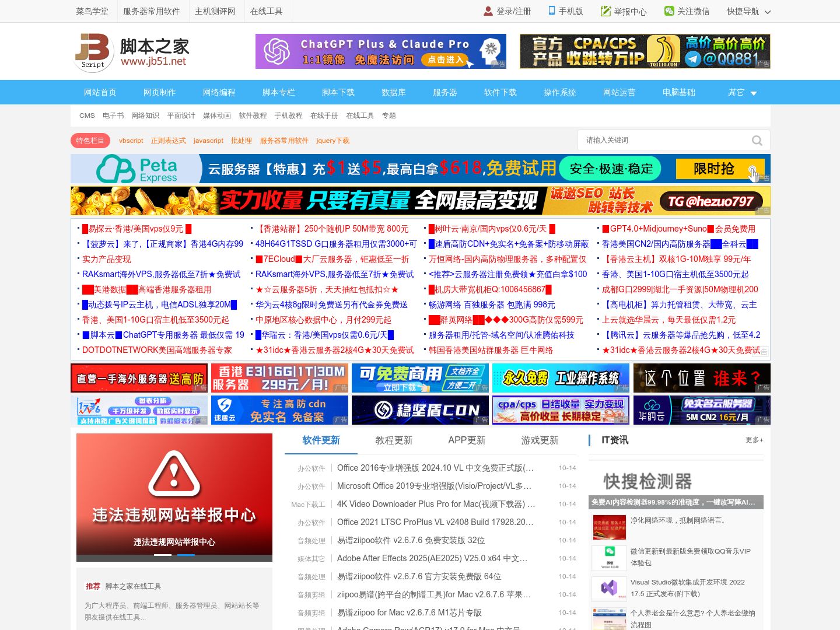Open 脚本专栏 navigation item
The image size is (840, 630).
coord(278,92)
